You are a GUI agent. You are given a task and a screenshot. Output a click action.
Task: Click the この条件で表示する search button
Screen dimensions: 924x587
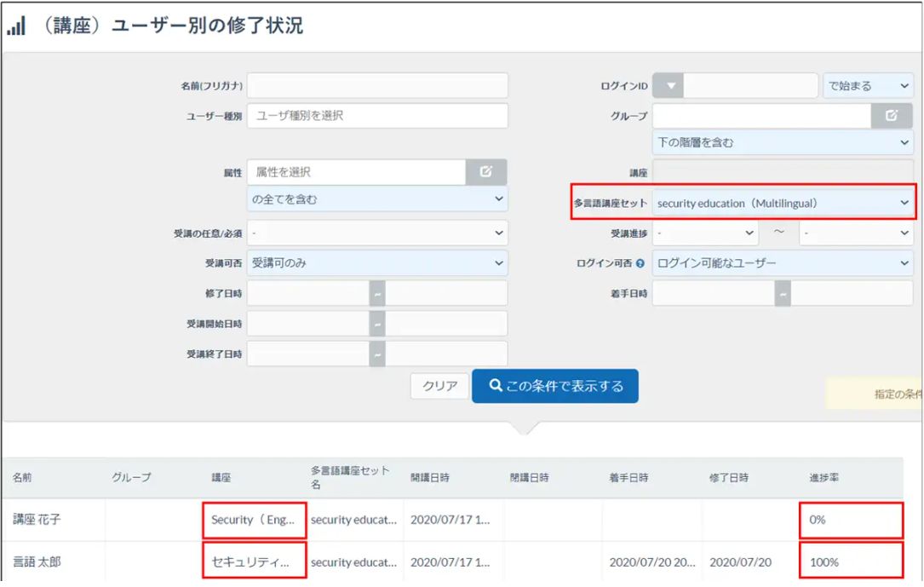click(x=555, y=386)
